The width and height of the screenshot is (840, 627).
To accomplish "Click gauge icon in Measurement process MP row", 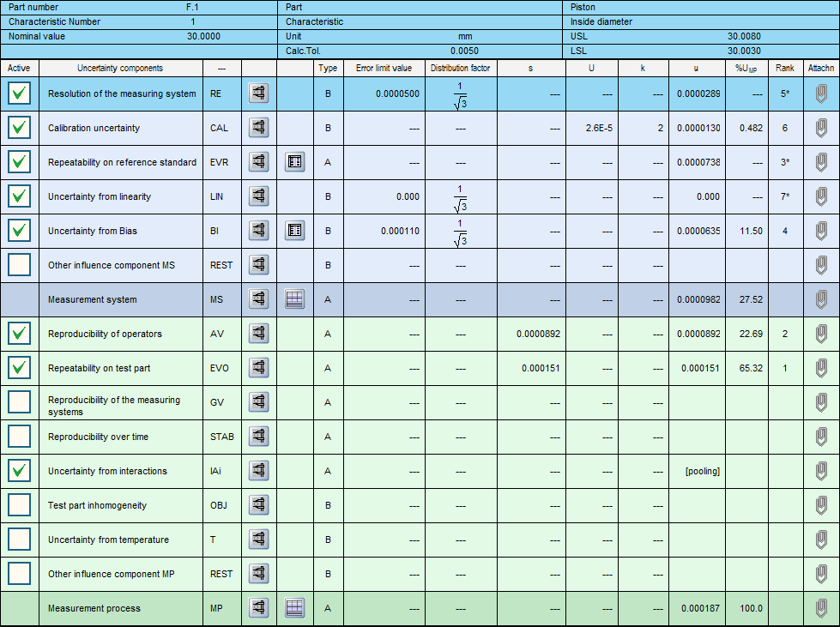I will (259, 607).
